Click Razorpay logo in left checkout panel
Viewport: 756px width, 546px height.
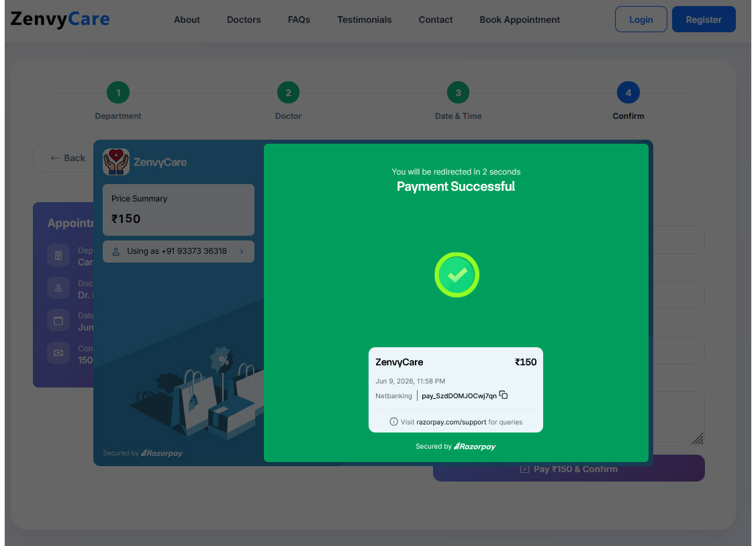click(162, 453)
